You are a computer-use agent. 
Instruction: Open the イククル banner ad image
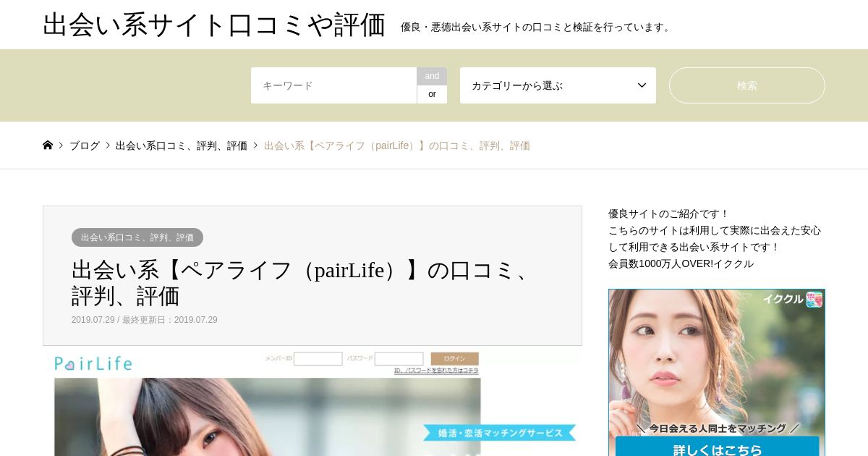pos(717,373)
